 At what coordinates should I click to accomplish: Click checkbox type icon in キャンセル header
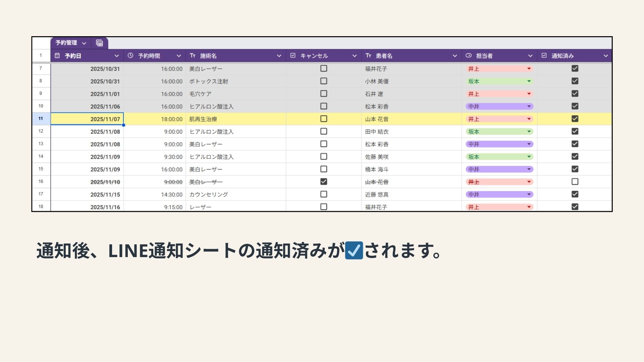click(x=293, y=56)
